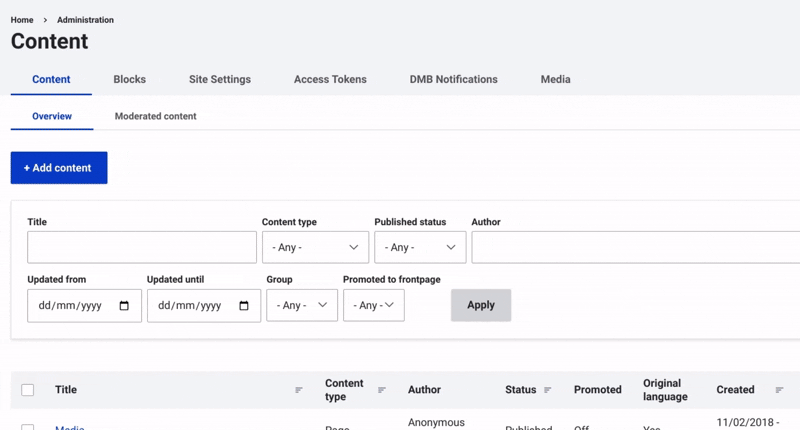Switch to the Blocks tab
Screen dimensions: 800x430
pyautogui.click(x=129, y=79)
